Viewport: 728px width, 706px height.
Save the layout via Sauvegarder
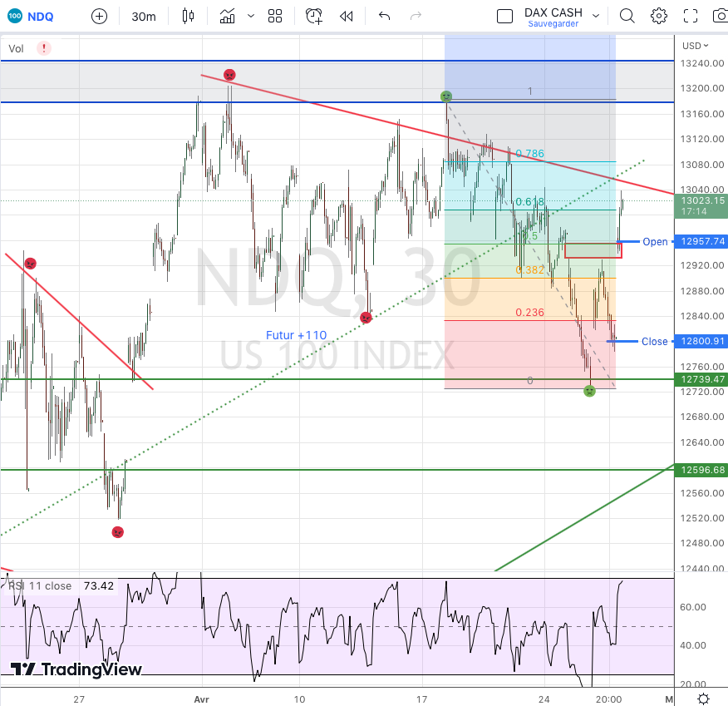(x=553, y=23)
